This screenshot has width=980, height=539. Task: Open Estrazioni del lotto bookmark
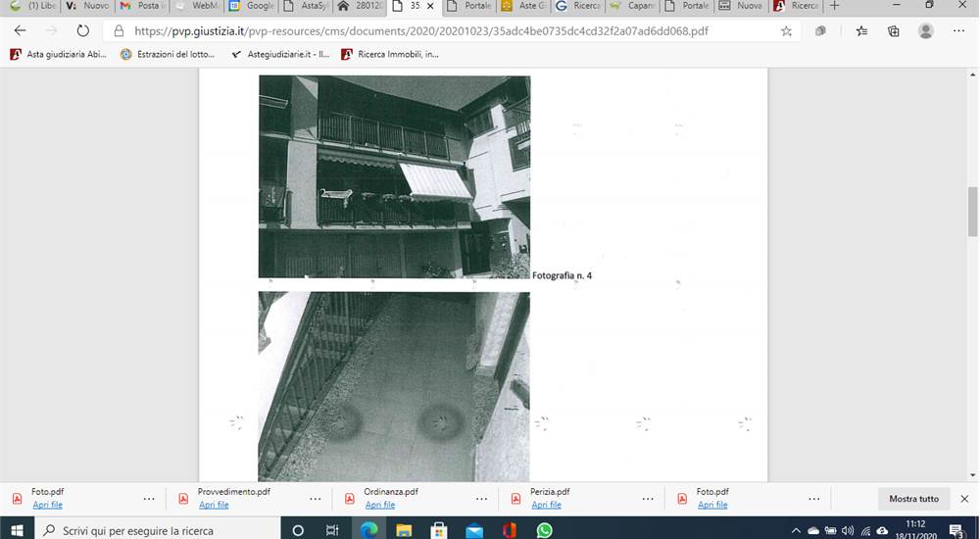168,55
